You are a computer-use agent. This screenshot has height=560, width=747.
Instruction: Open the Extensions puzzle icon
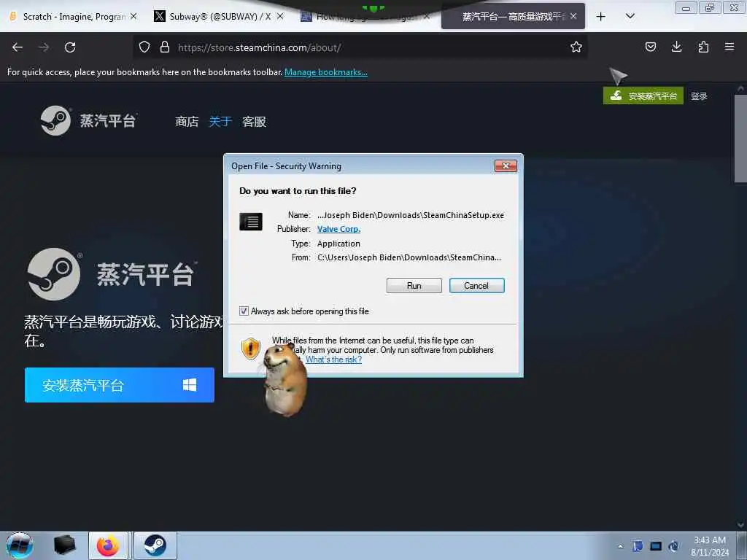pos(703,47)
